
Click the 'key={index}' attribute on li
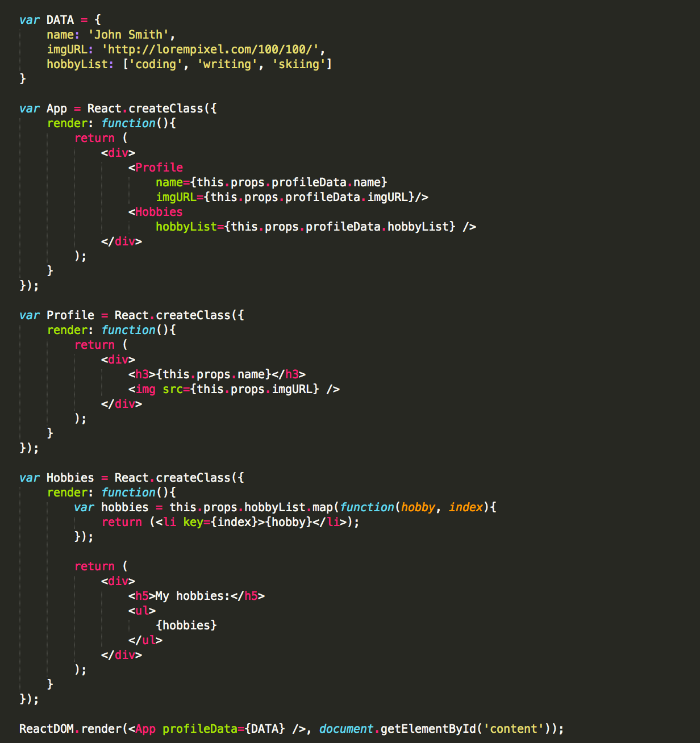(x=220, y=522)
